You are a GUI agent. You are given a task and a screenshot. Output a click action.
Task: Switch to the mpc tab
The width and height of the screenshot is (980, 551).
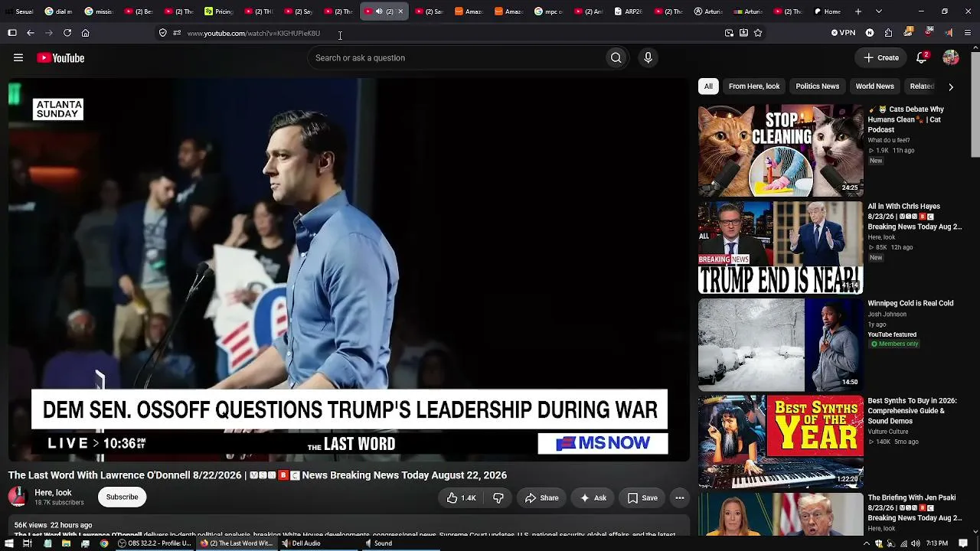point(548,11)
